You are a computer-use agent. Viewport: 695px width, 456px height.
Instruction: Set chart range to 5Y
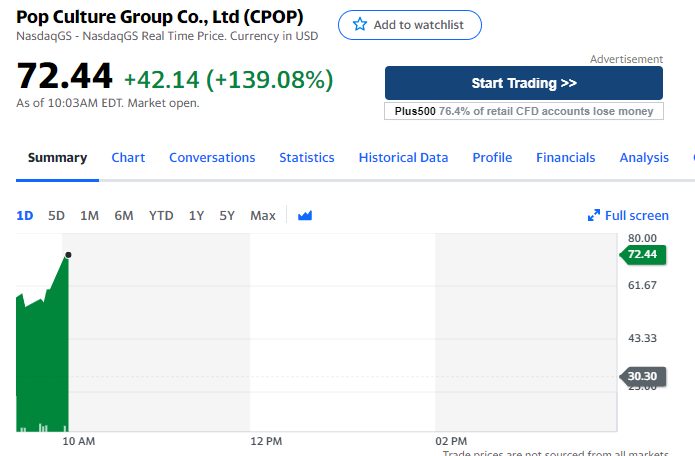227,216
